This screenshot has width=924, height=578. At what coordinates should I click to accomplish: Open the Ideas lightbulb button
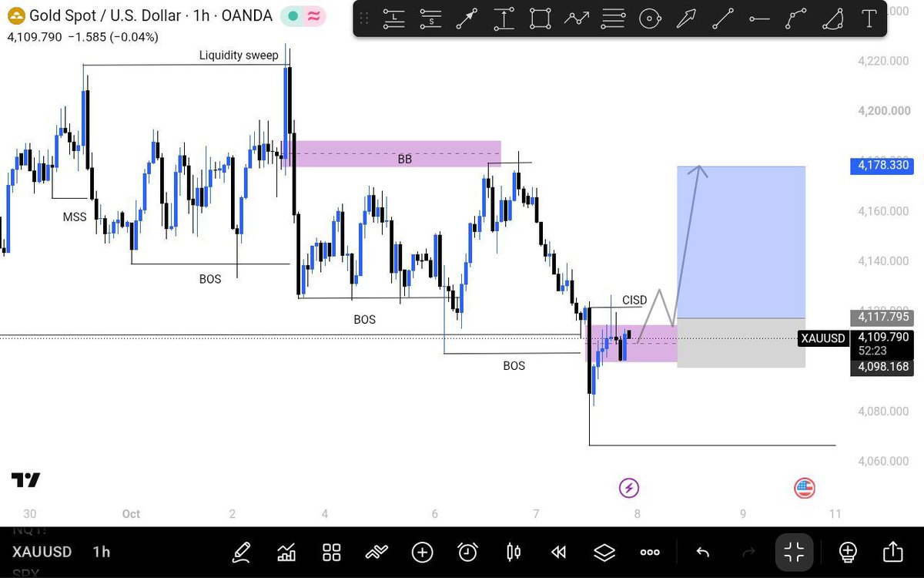[x=848, y=552]
